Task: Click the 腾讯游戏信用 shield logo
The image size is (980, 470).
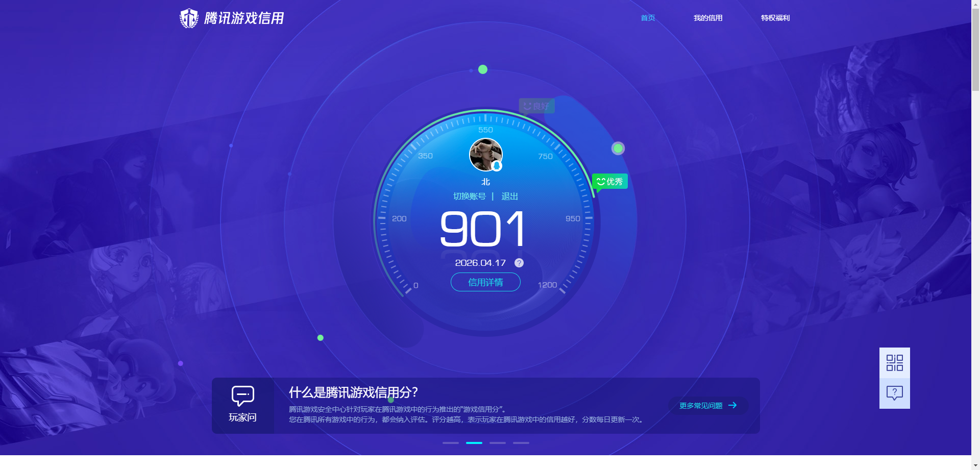Action: pos(189,18)
